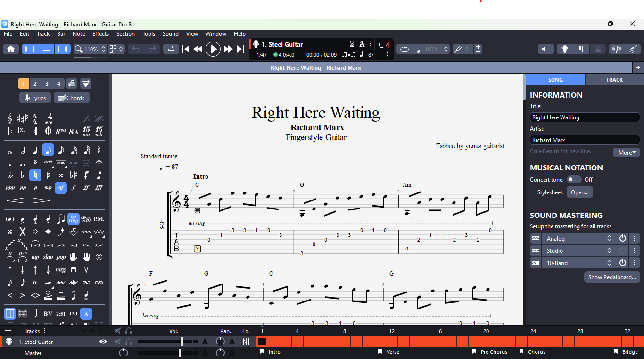Redo the last undone action
The height and width of the screenshot is (359, 644).
(x=152, y=49)
